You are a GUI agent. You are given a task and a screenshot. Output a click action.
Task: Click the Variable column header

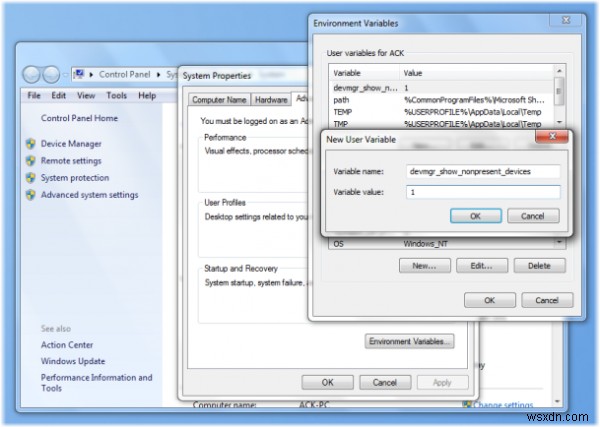point(364,73)
